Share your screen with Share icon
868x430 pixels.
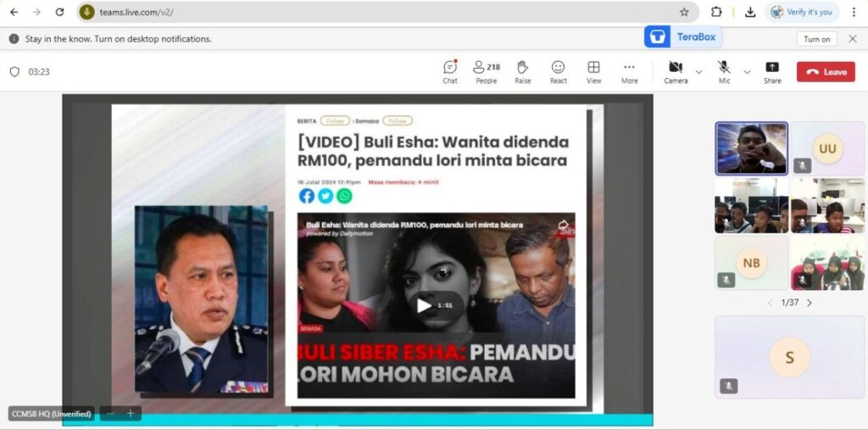(772, 71)
